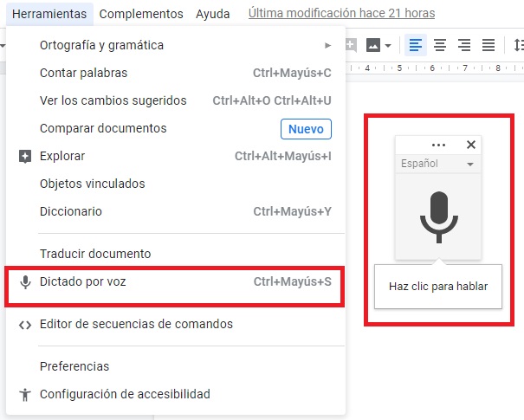Open the Ayuda menu
This screenshot has height=420, width=524.
[213, 14]
